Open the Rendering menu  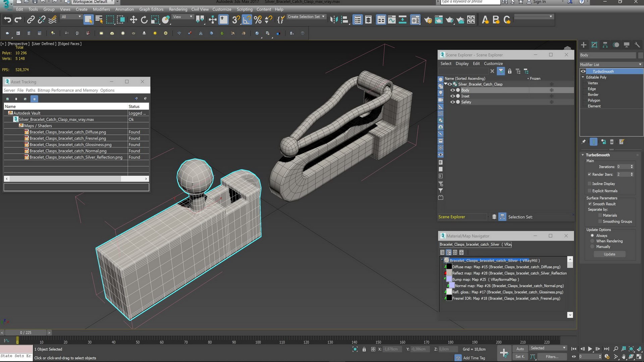[178, 9]
